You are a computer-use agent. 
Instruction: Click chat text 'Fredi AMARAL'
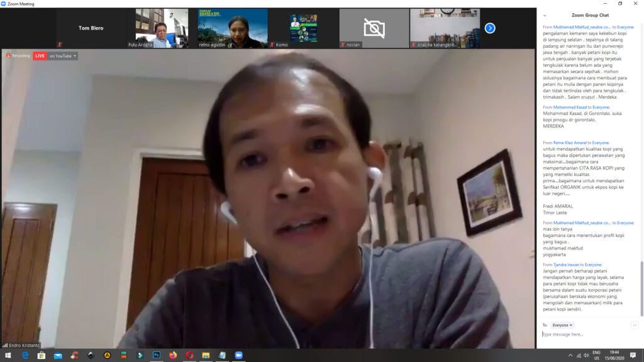pyautogui.click(x=557, y=206)
